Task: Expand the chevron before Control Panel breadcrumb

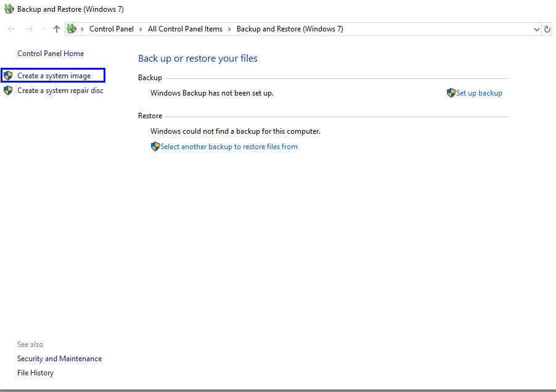Action: click(x=82, y=29)
